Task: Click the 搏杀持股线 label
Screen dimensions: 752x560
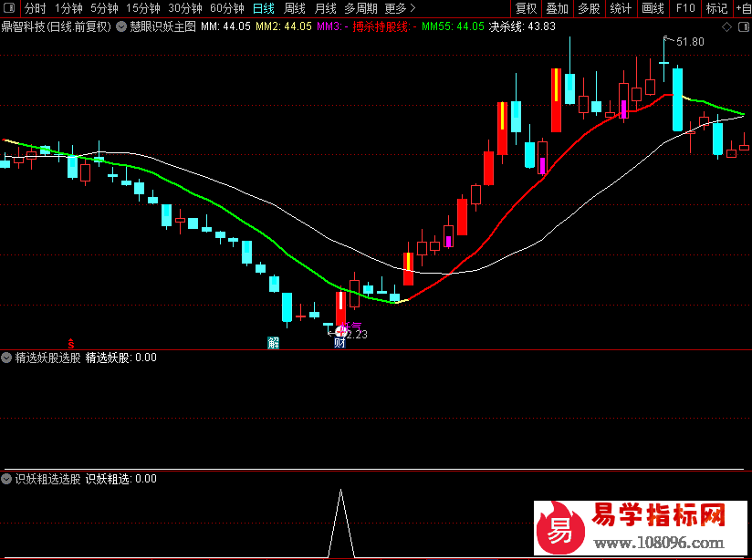Action: tap(384, 26)
